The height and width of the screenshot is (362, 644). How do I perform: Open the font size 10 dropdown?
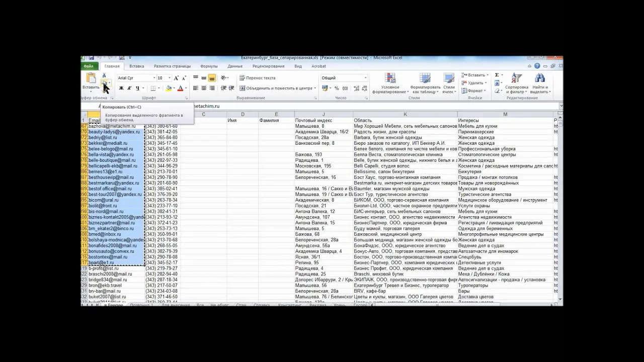170,78
